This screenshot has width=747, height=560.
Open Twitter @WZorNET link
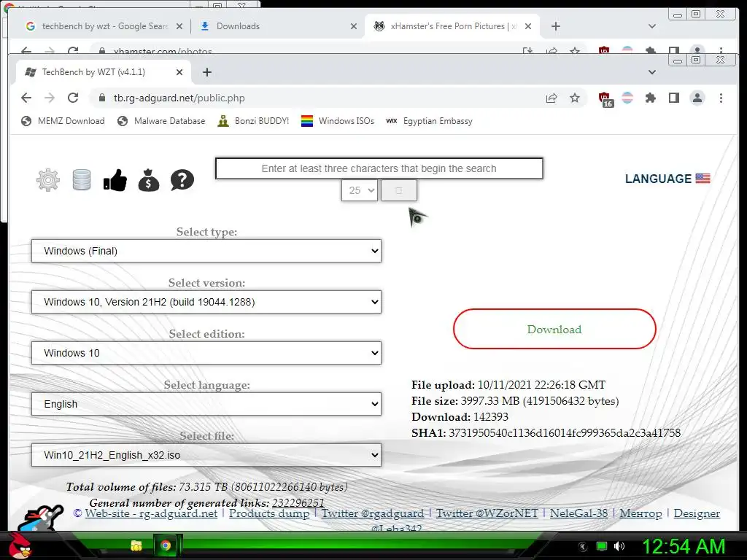coord(487,513)
